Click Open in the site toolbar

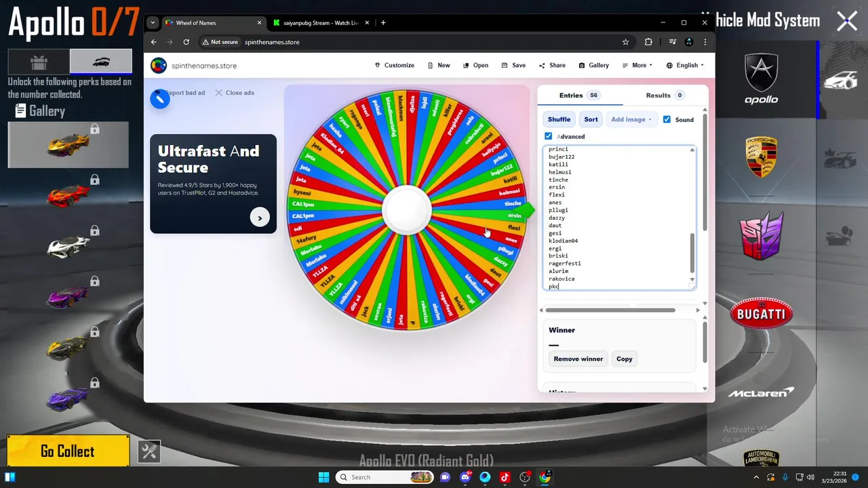coord(475,65)
